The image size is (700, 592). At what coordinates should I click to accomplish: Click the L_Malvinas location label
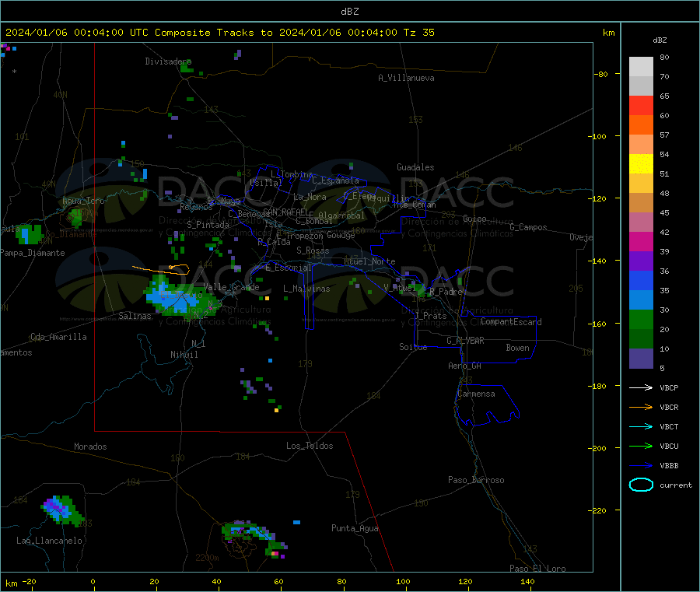[306, 289]
